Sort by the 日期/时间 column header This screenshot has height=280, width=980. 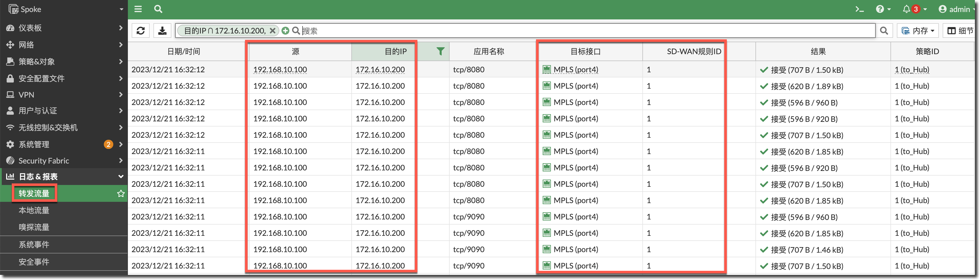point(184,51)
